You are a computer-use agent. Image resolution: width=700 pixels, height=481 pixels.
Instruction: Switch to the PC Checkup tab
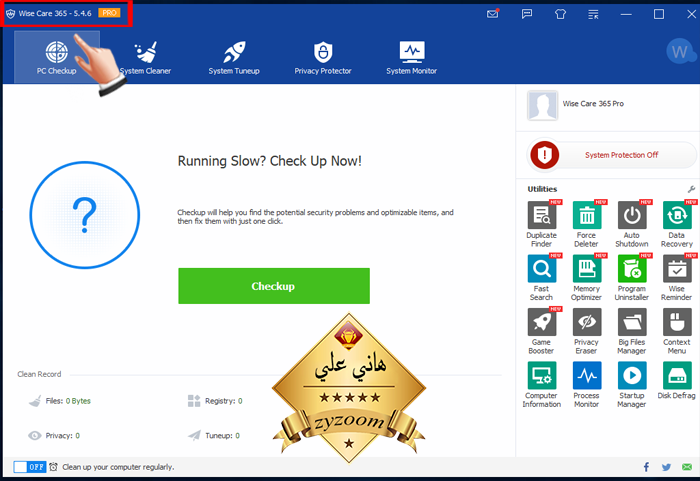(x=57, y=57)
